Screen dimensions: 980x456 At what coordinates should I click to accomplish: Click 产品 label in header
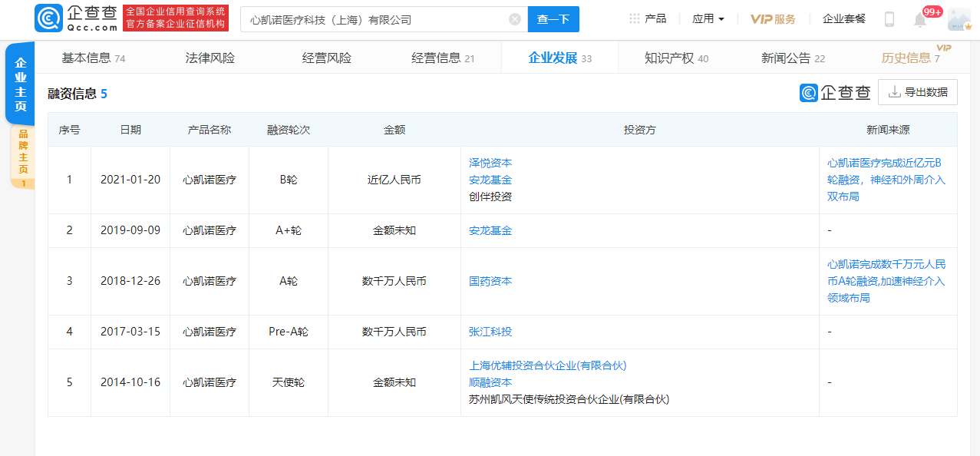(x=655, y=18)
